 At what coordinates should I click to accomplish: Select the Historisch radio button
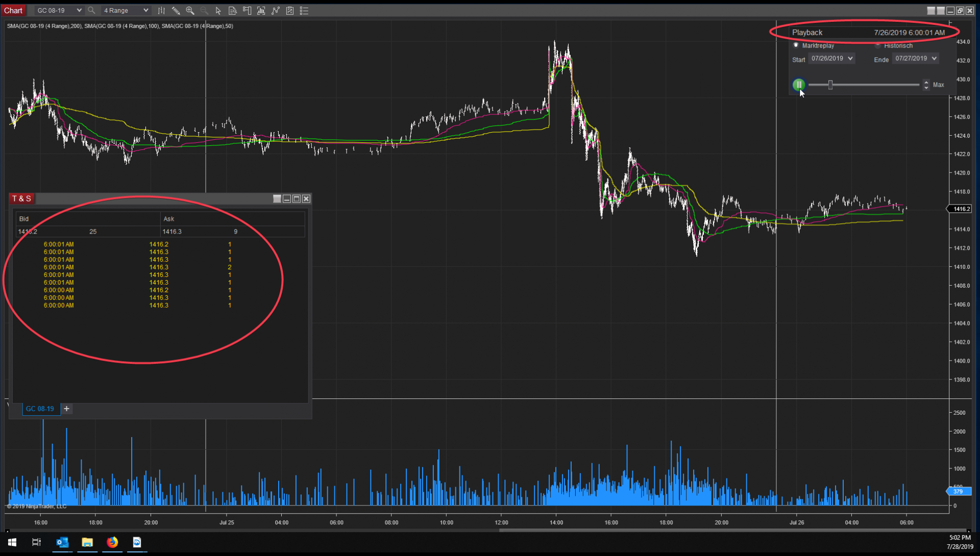pyautogui.click(x=878, y=45)
